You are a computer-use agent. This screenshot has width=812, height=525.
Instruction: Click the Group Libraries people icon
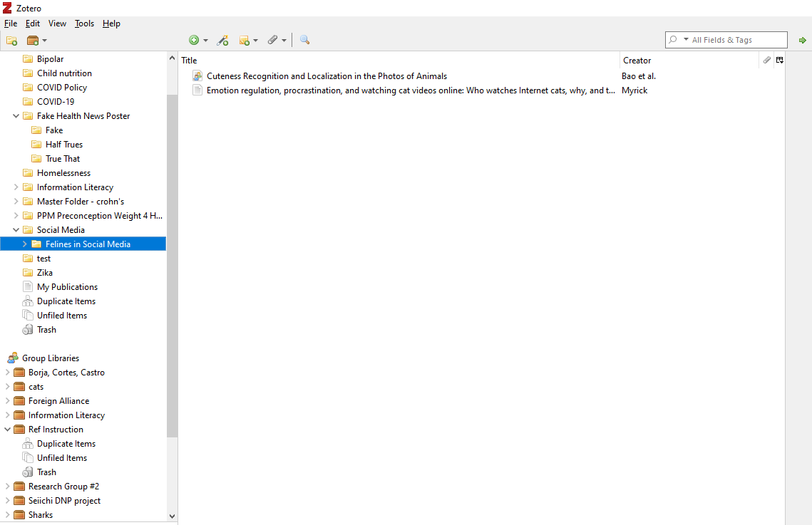click(x=13, y=358)
